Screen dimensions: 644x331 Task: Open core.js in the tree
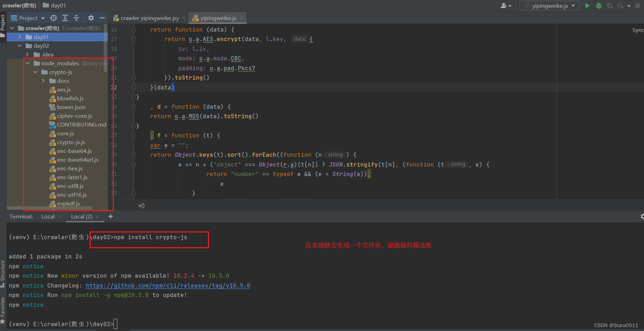[x=65, y=133]
